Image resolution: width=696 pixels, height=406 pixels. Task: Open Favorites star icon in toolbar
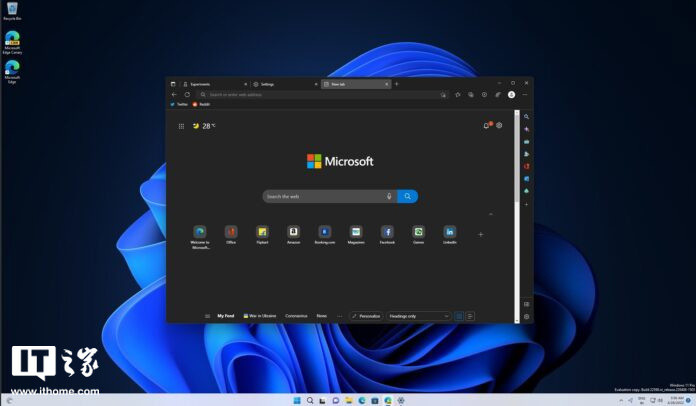click(x=458, y=95)
